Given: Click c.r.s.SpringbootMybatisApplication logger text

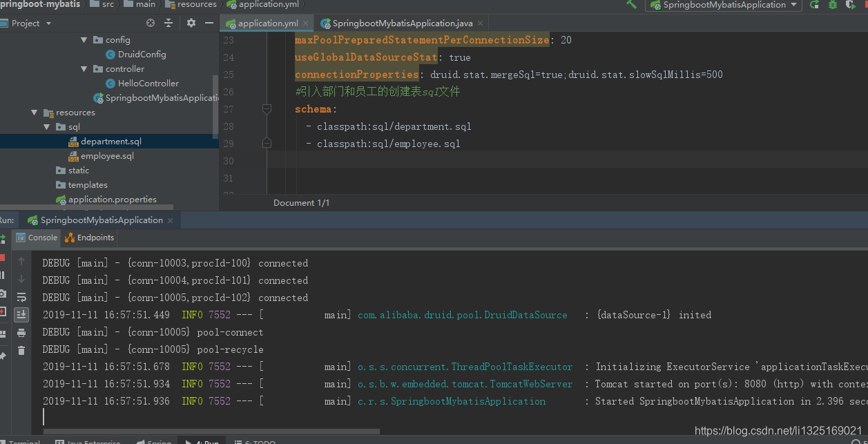Looking at the screenshot, I should [x=452, y=401].
